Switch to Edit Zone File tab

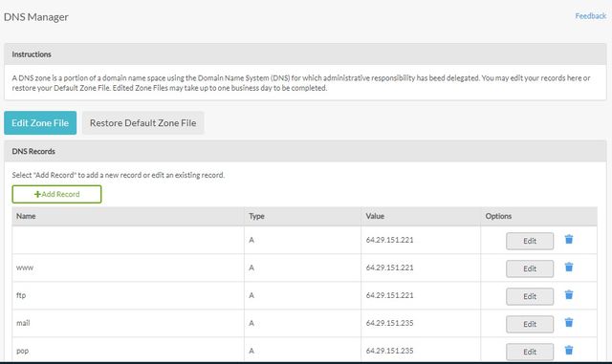(x=40, y=123)
